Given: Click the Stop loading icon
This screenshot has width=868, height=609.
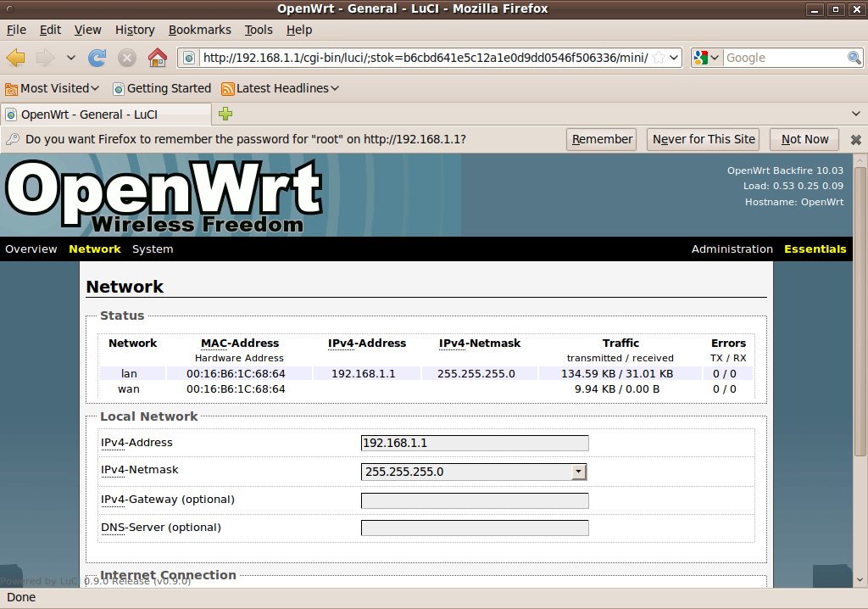Looking at the screenshot, I should (x=127, y=58).
